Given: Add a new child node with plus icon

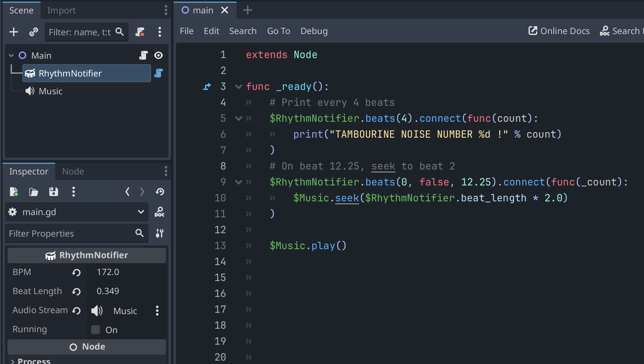Looking at the screenshot, I should tap(14, 32).
